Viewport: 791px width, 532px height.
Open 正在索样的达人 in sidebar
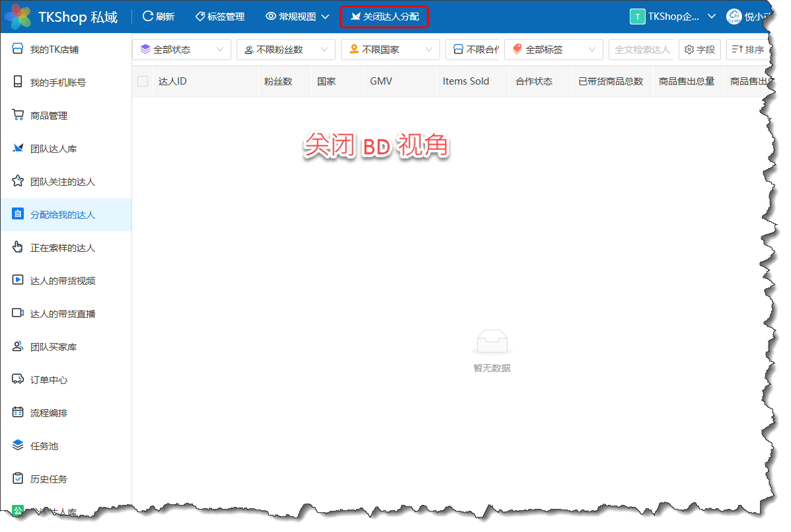pyautogui.click(x=65, y=248)
